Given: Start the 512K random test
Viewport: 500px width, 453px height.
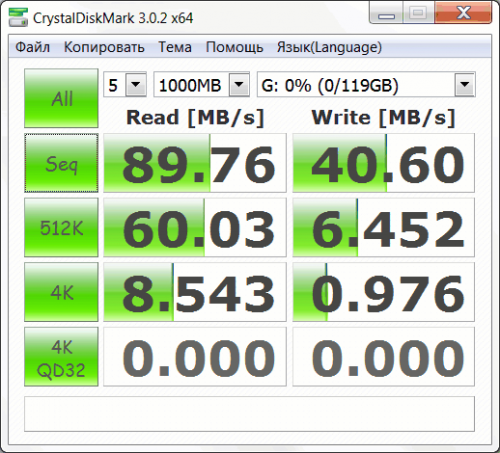Looking at the screenshot, I should tap(61, 227).
